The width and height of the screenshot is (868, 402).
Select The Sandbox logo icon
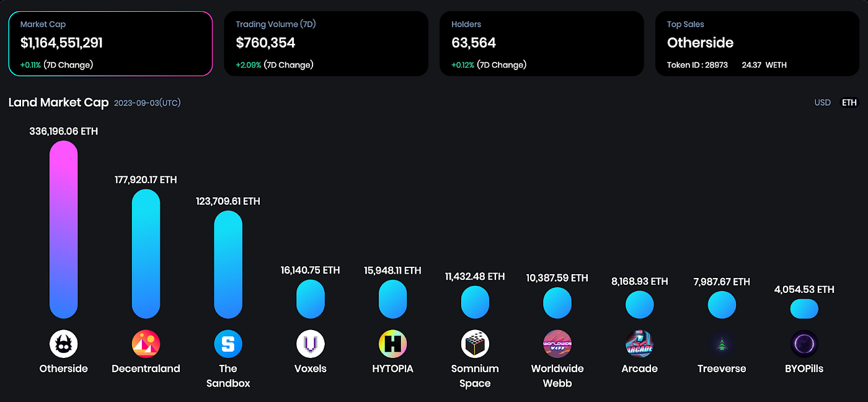228,344
